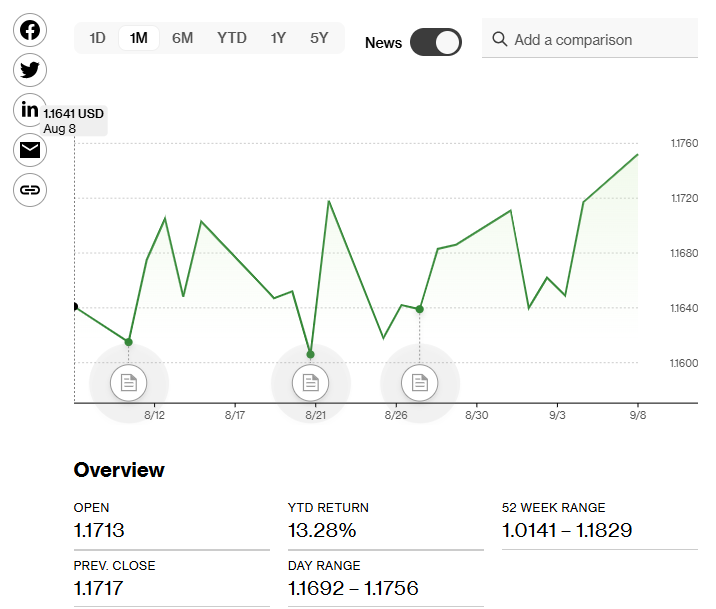Share the chart on Facebook
Viewport: 716px width, 609px height.
[x=30, y=30]
